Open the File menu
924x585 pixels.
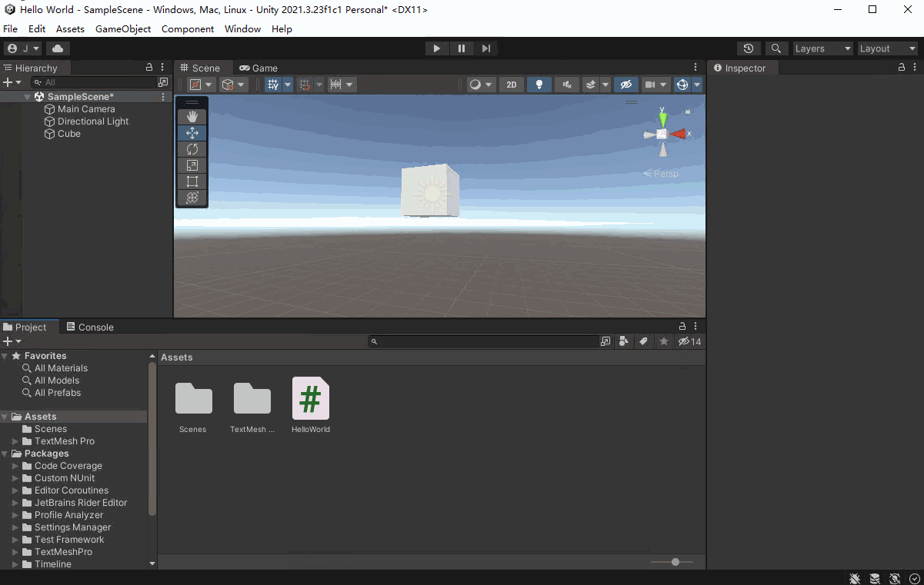[x=11, y=28]
